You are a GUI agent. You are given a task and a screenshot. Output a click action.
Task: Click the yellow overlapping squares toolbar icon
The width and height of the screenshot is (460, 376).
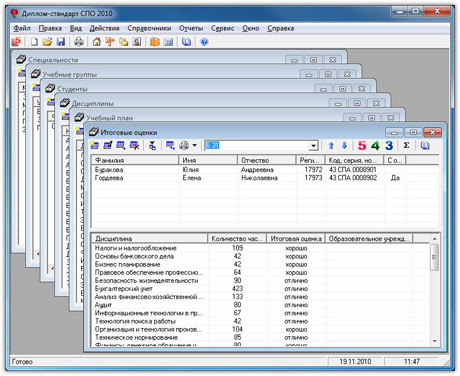(124, 42)
